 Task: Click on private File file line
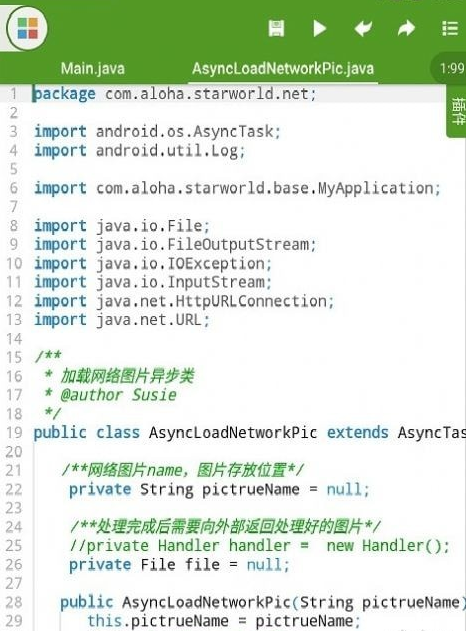[179, 565]
